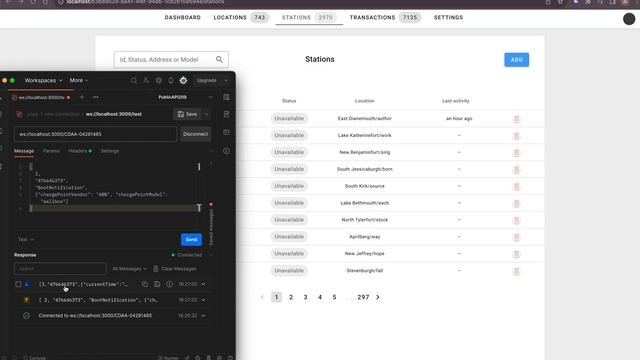Open the Transactions nav item
640x360 pixels.
tap(384, 18)
